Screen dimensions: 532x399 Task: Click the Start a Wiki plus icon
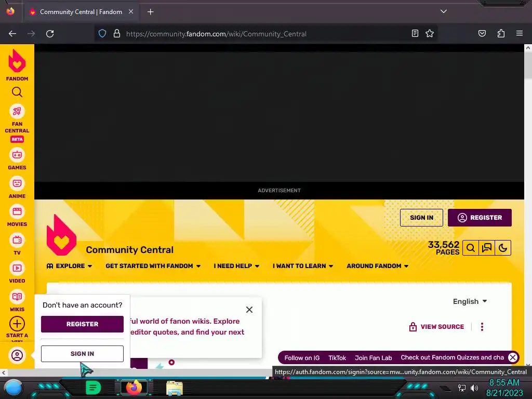click(x=17, y=324)
